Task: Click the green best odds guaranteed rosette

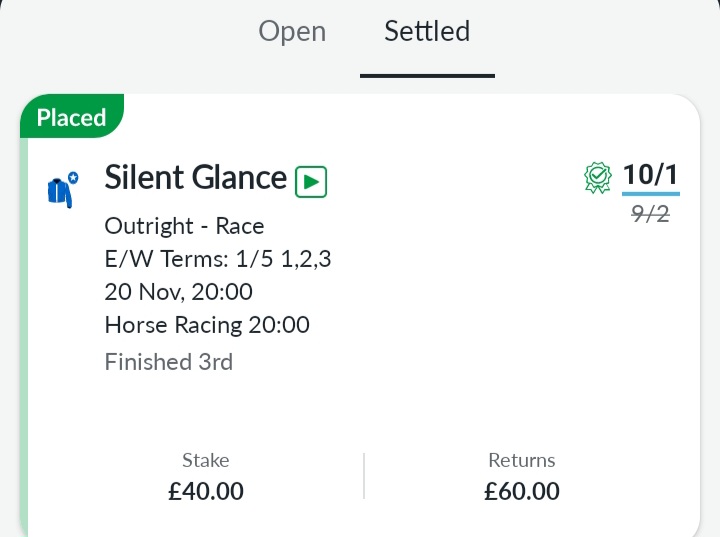Action: 598,177
